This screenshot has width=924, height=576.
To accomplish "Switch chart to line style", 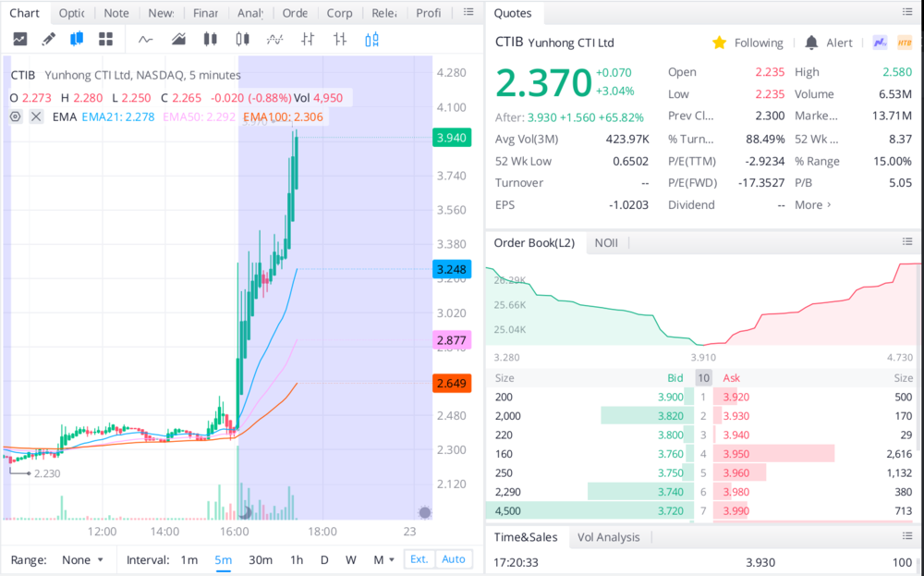I will pyautogui.click(x=145, y=39).
